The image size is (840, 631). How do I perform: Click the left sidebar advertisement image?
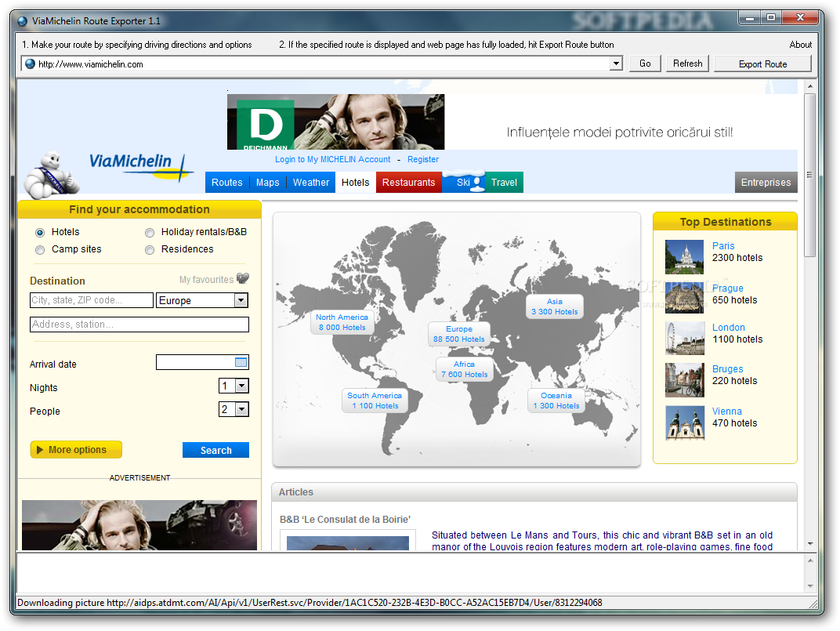tap(139, 525)
